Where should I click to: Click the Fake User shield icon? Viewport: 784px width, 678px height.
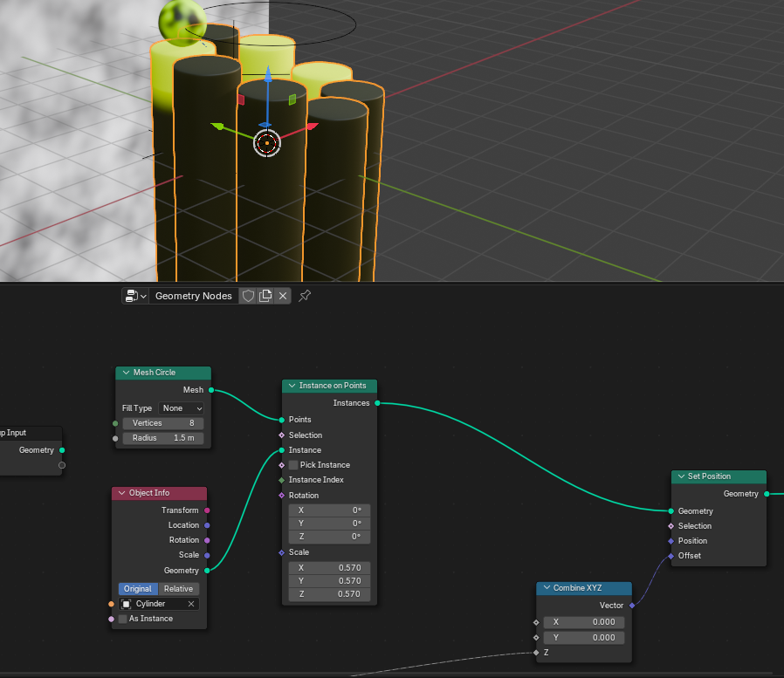(249, 296)
